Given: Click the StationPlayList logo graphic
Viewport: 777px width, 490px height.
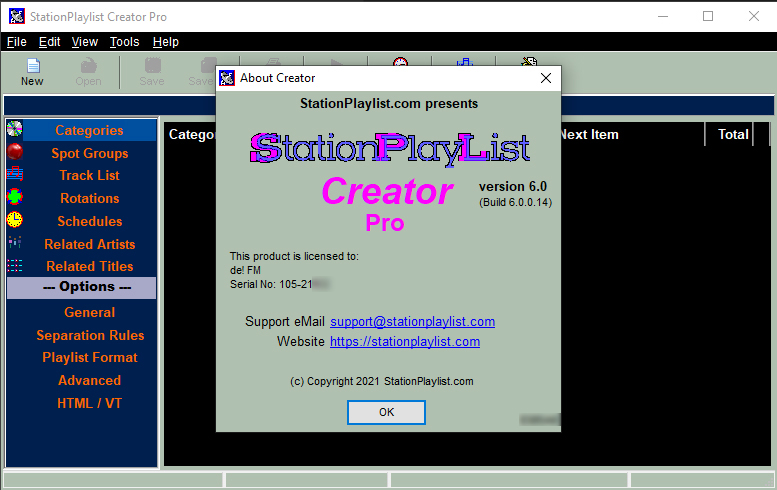Looking at the screenshot, I should [x=390, y=149].
